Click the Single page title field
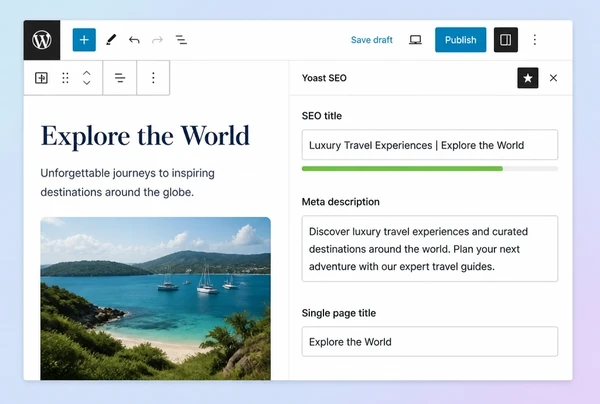 click(430, 342)
